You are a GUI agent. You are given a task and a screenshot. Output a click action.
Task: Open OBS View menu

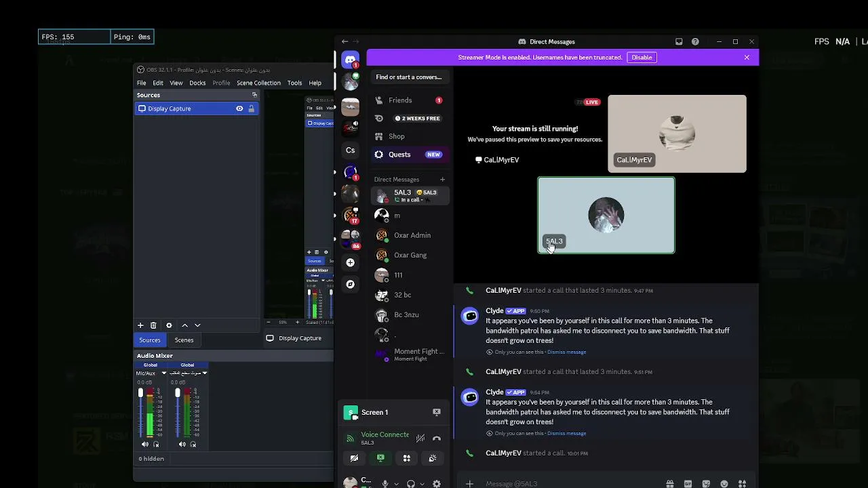click(x=176, y=83)
